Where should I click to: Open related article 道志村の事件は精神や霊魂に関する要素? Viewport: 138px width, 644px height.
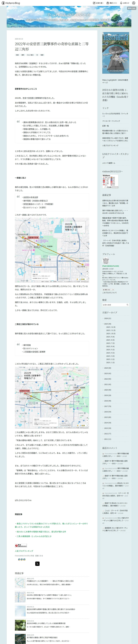tap(51, 609)
